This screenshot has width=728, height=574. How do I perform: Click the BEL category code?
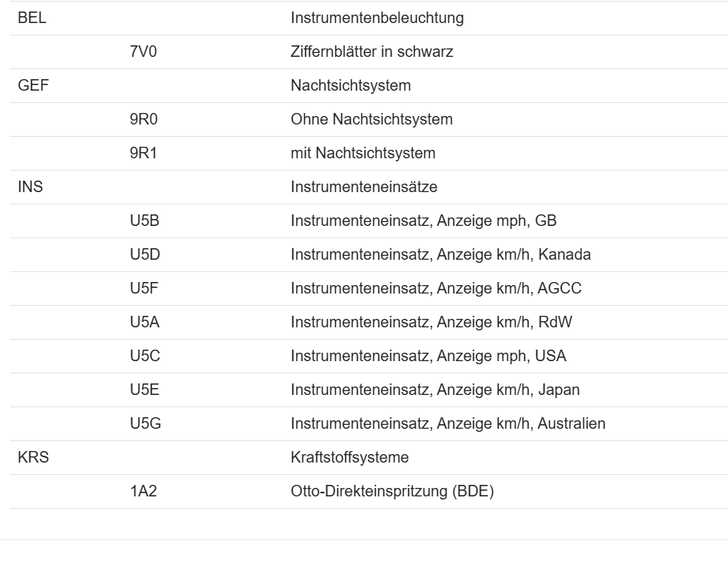point(32,18)
